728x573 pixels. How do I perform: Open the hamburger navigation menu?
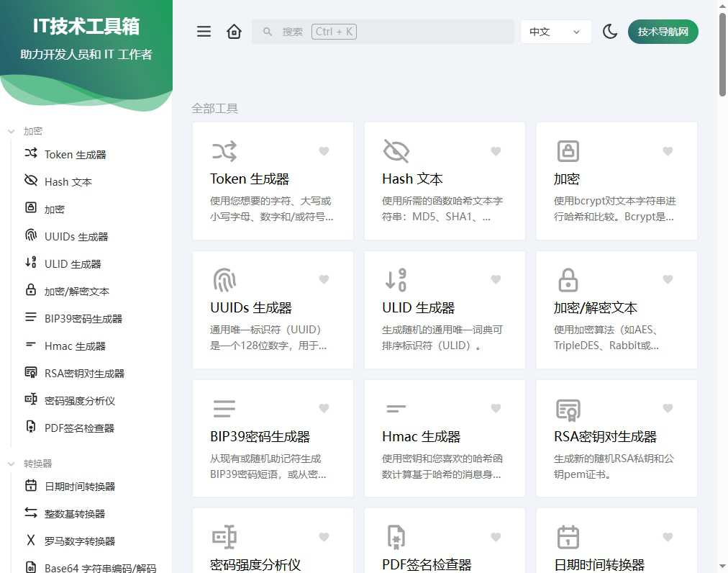tap(204, 32)
